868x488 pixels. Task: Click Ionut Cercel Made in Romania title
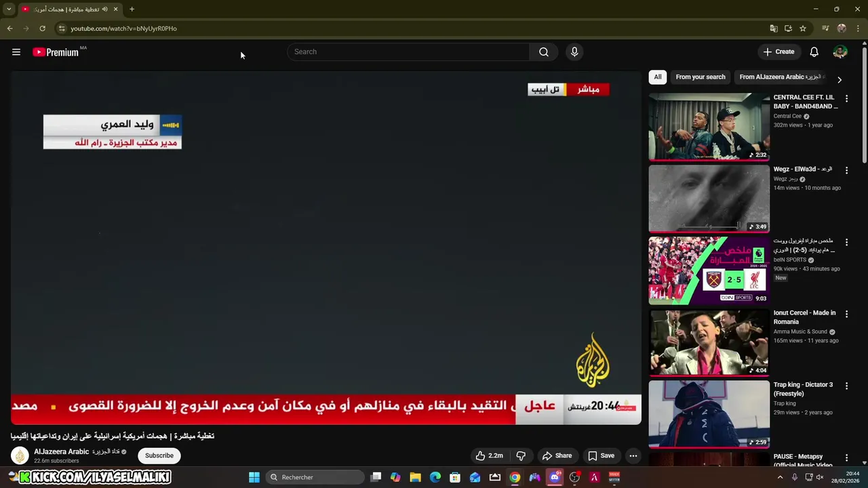(x=805, y=317)
